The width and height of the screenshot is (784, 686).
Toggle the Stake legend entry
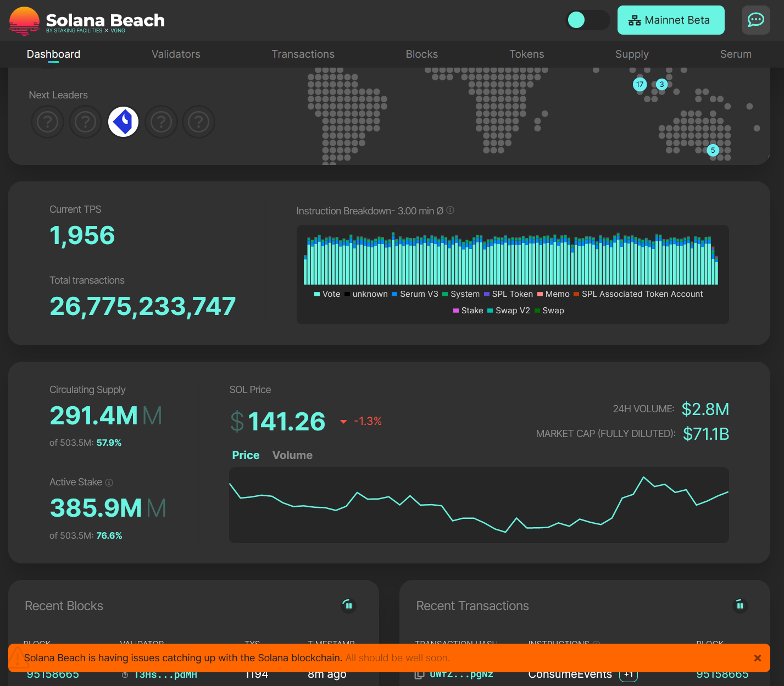(468, 311)
